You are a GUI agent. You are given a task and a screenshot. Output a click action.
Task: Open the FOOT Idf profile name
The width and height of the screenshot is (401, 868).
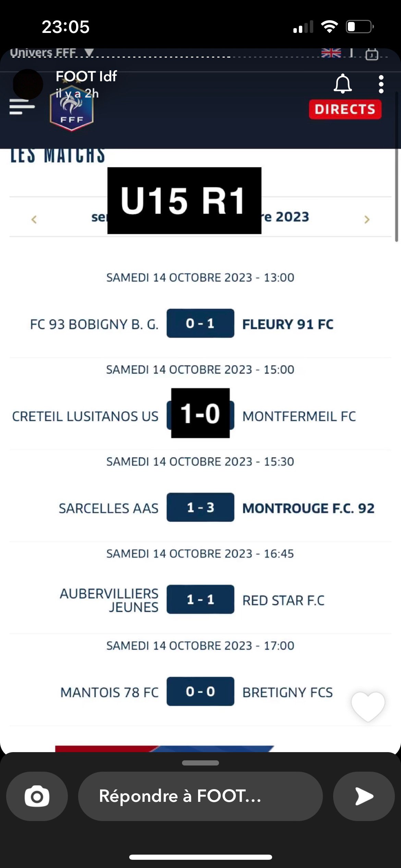click(86, 76)
